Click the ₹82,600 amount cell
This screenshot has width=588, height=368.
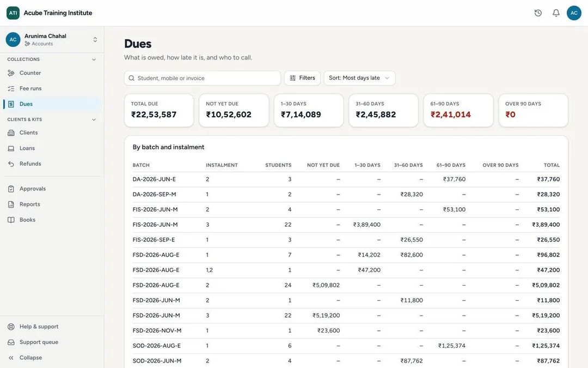pyautogui.click(x=412, y=255)
